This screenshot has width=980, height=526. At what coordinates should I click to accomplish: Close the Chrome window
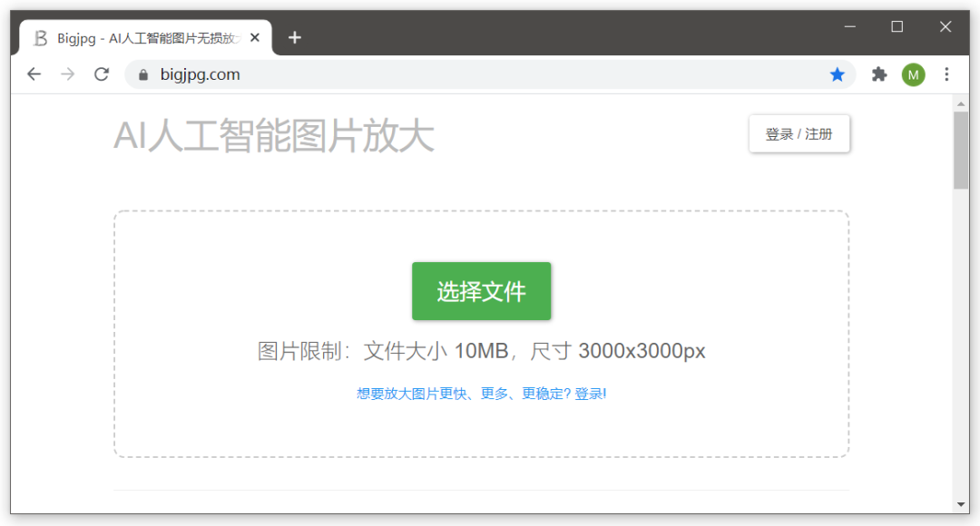tap(945, 26)
